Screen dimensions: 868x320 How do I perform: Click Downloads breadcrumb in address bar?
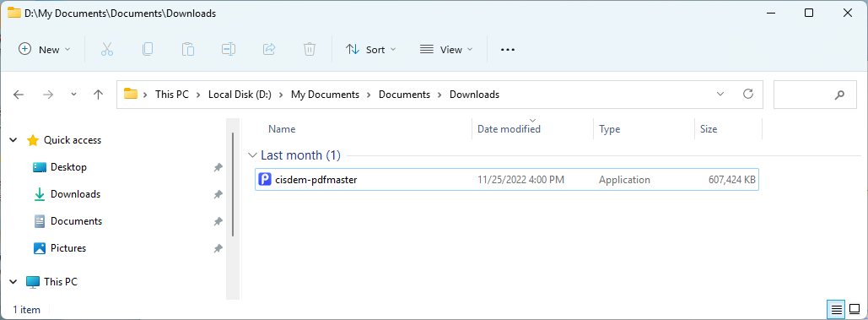[x=474, y=95]
